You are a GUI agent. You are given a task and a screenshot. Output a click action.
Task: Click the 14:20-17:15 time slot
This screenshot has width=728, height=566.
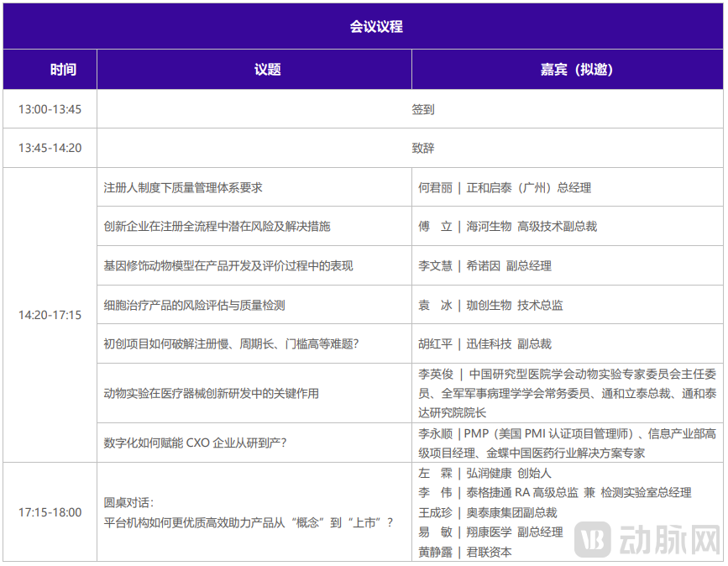50,315
